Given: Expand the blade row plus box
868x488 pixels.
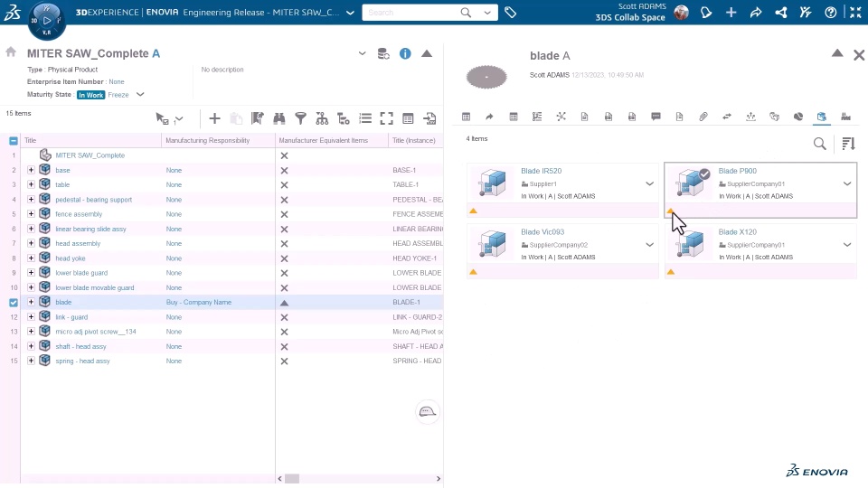Looking at the screenshot, I should click(x=31, y=302).
